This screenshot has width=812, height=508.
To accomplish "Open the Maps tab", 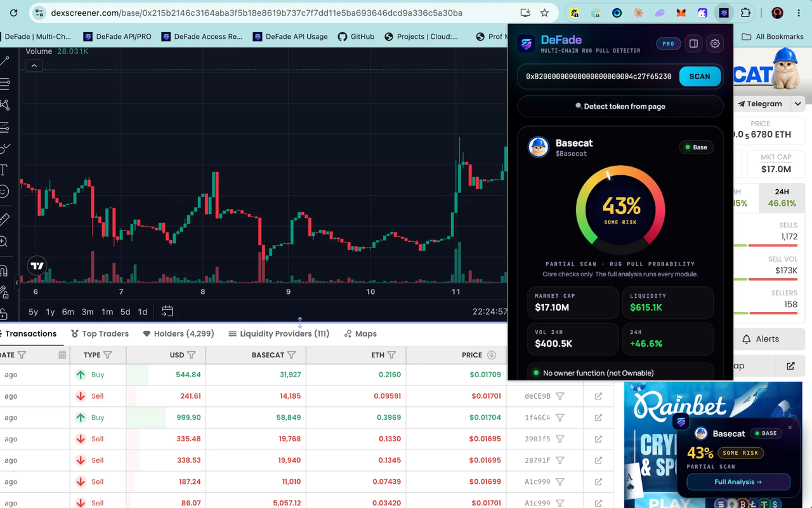I will 360,333.
